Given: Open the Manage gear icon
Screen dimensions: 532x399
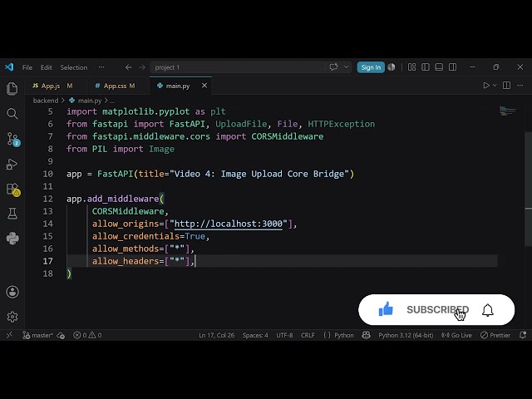Looking at the screenshot, I should (12, 317).
